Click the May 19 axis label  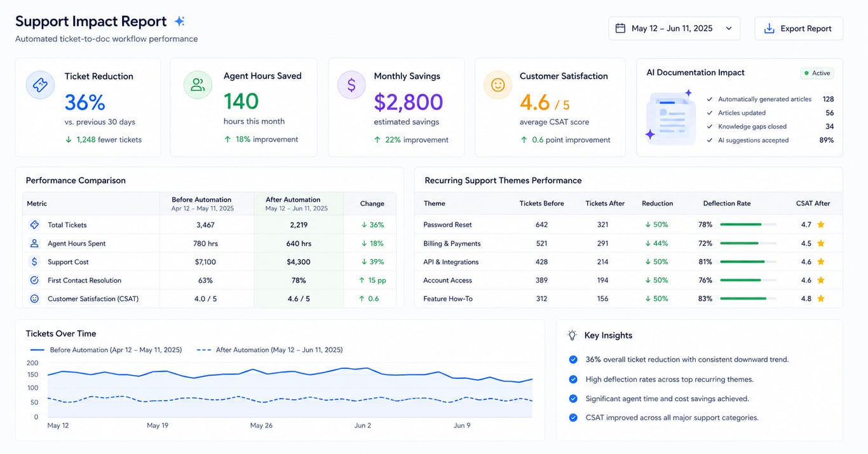pyautogui.click(x=158, y=425)
